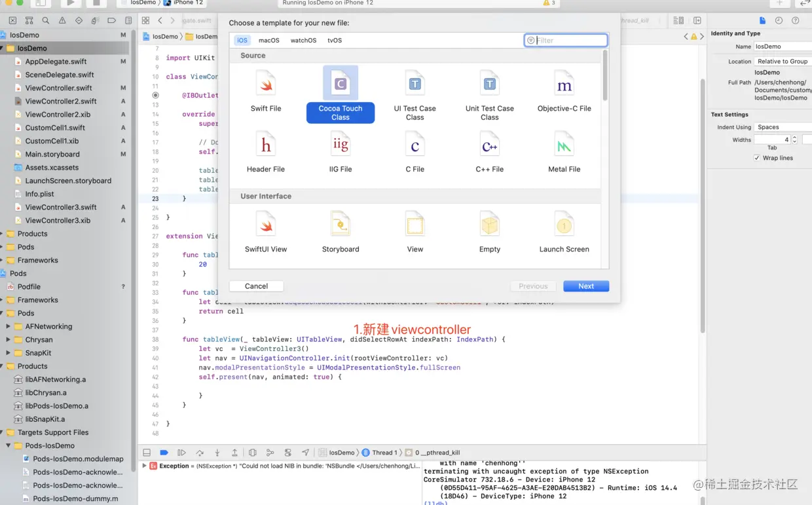Select CustomCell1.xib in navigator
This screenshot has height=505, width=812.
click(52, 141)
